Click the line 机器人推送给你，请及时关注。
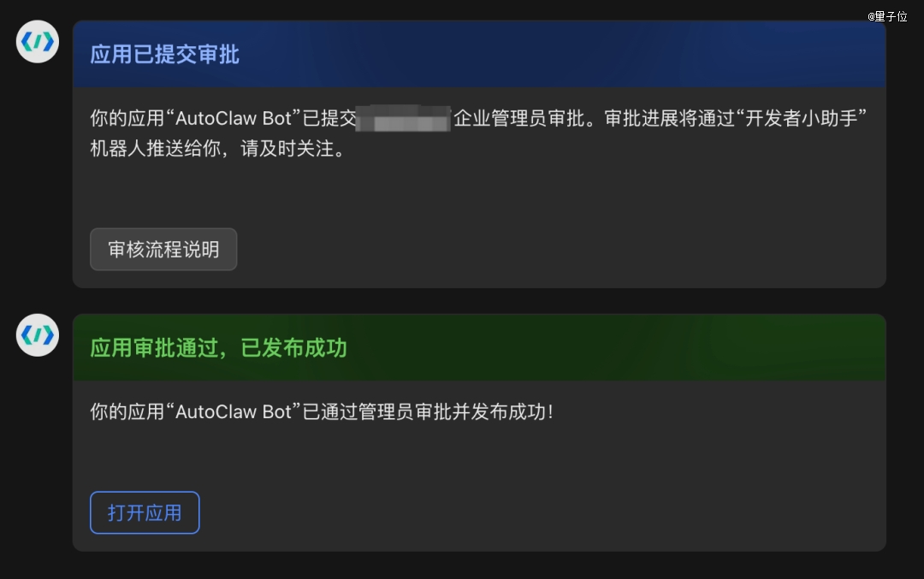The image size is (924, 579). (x=217, y=149)
